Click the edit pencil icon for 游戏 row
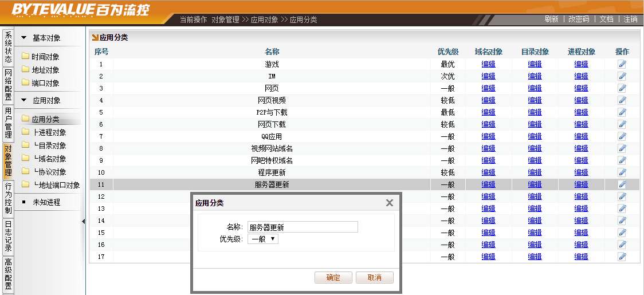The image size is (644, 295). point(622,64)
